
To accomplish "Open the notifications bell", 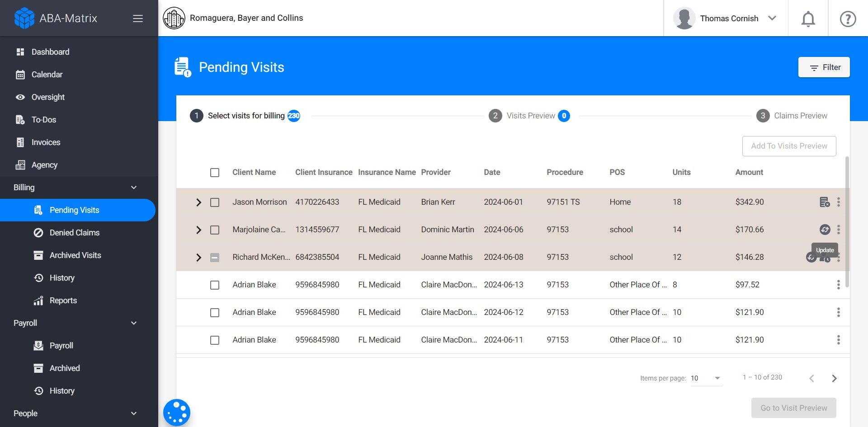I will click(807, 18).
